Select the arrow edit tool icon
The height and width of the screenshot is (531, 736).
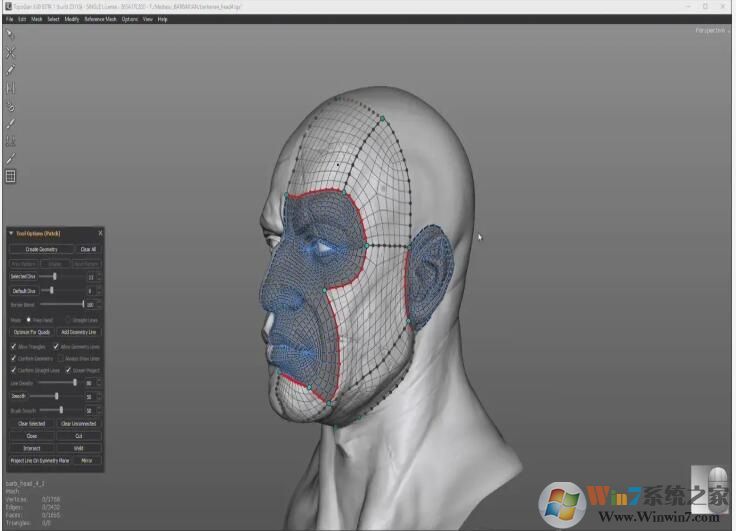point(10,35)
